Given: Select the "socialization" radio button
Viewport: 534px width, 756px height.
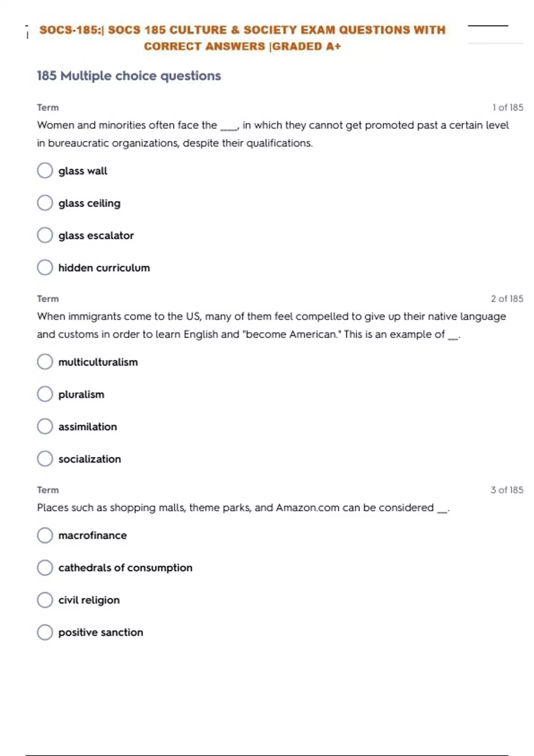Looking at the screenshot, I should (x=45, y=459).
